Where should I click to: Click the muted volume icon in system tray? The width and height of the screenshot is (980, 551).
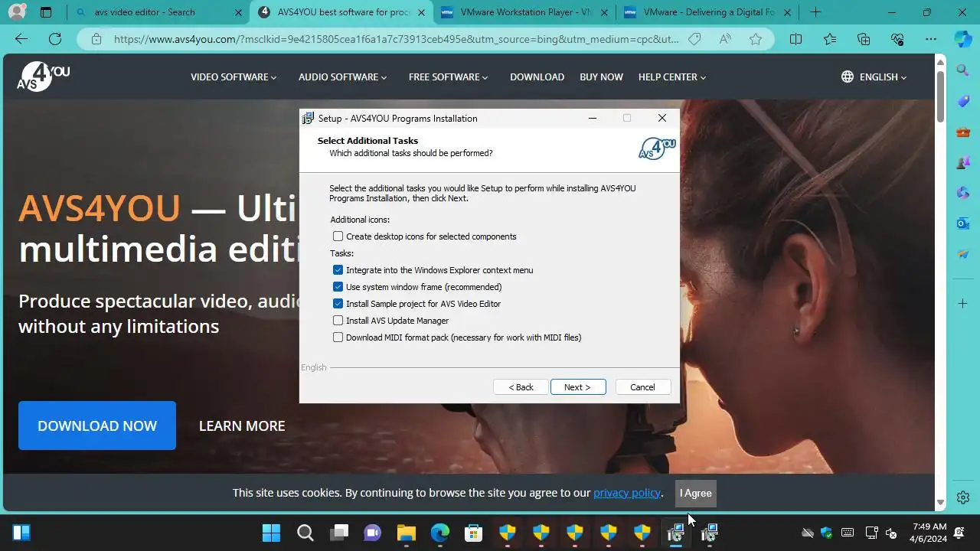pos(890,533)
